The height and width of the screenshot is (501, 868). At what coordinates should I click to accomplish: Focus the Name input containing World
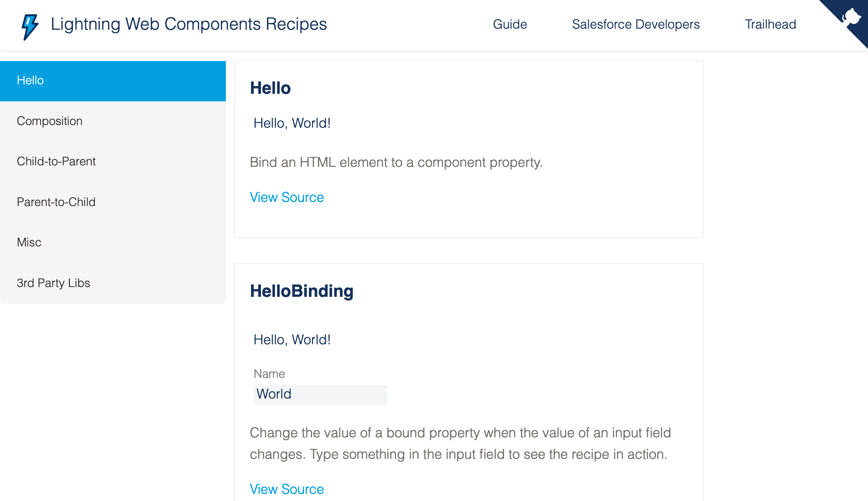click(x=320, y=394)
